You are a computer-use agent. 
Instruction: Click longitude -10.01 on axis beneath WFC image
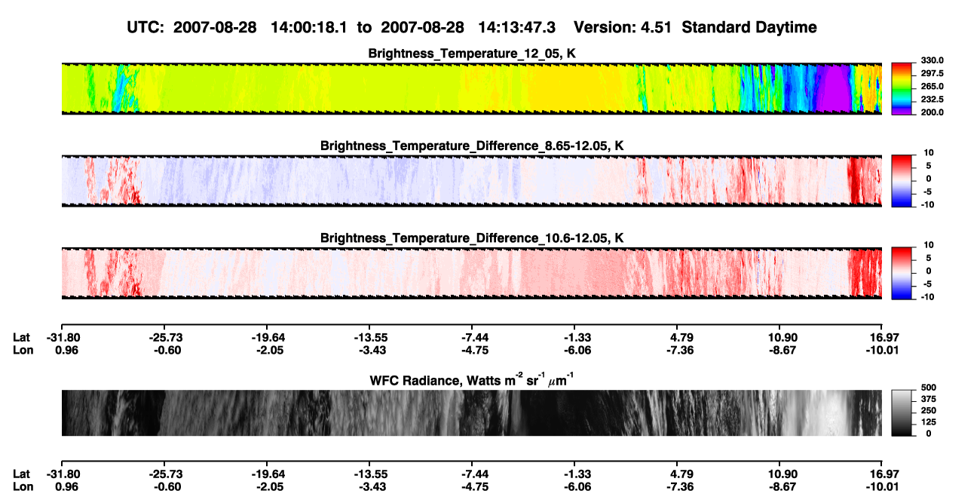(880, 486)
